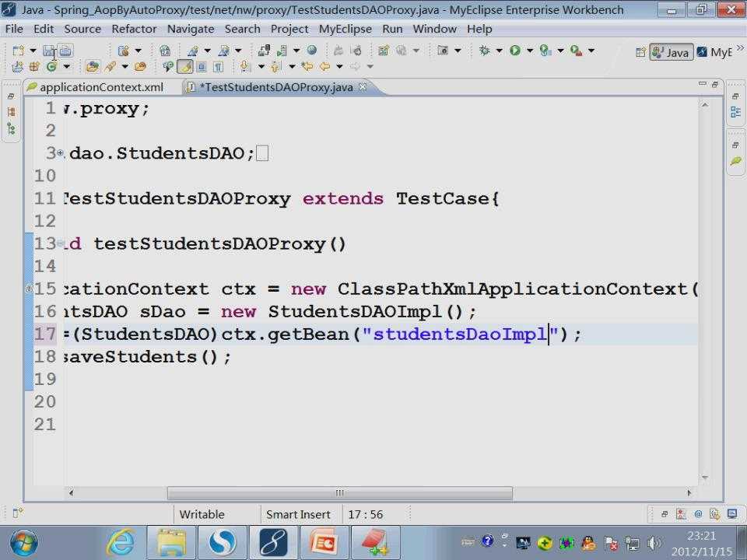747x560 pixels.
Task: Open the File menu
Action: 14,29
